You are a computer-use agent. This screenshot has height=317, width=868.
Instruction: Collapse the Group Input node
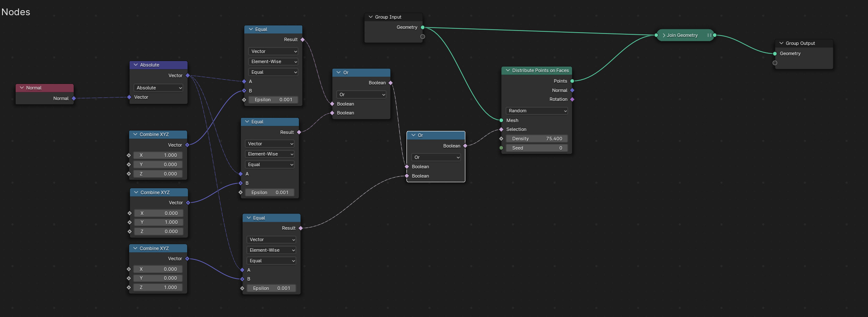[370, 17]
